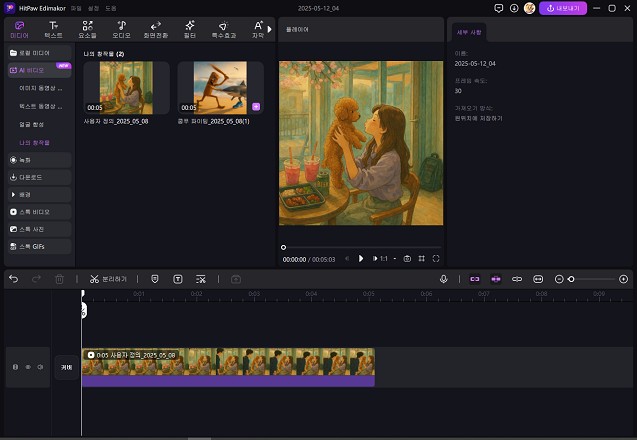Click the microphone voiceover icon
The image size is (637, 440).
443,279
